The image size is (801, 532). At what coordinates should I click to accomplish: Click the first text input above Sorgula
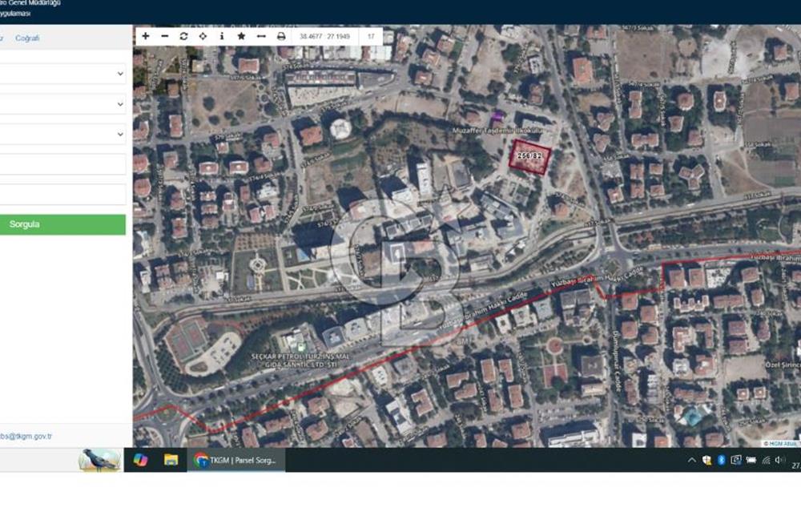click(x=62, y=164)
